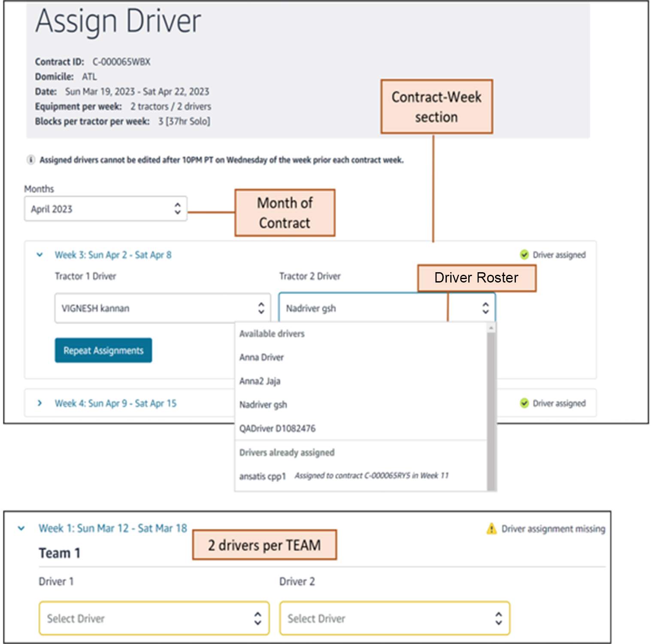651x644 pixels.
Task: Click the yellow warning icon for Week 1
Action: 491,529
